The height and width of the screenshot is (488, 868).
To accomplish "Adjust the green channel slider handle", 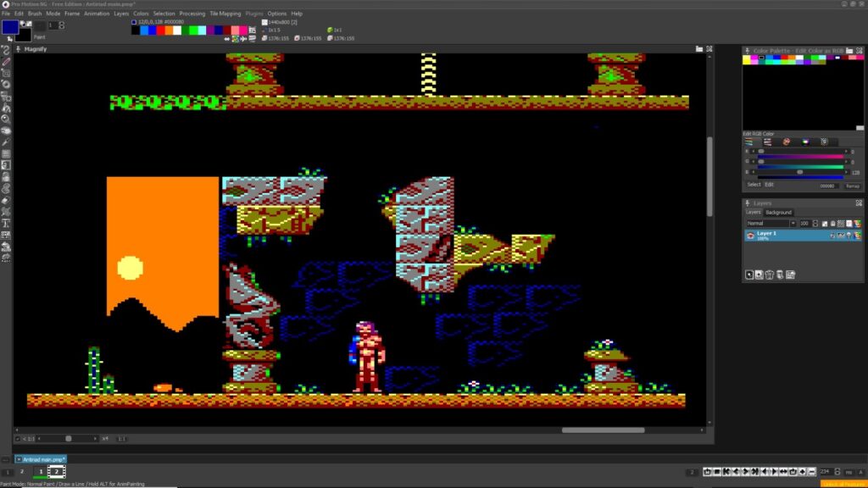I will (x=761, y=162).
